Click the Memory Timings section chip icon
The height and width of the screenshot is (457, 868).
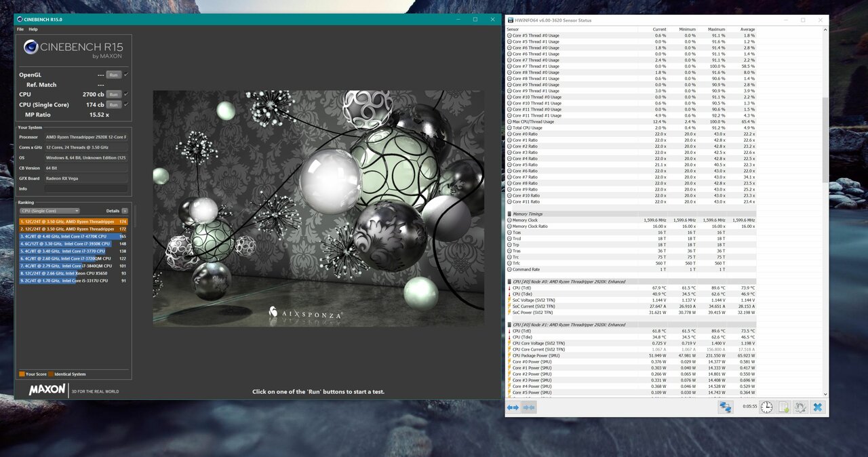(509, 214)
